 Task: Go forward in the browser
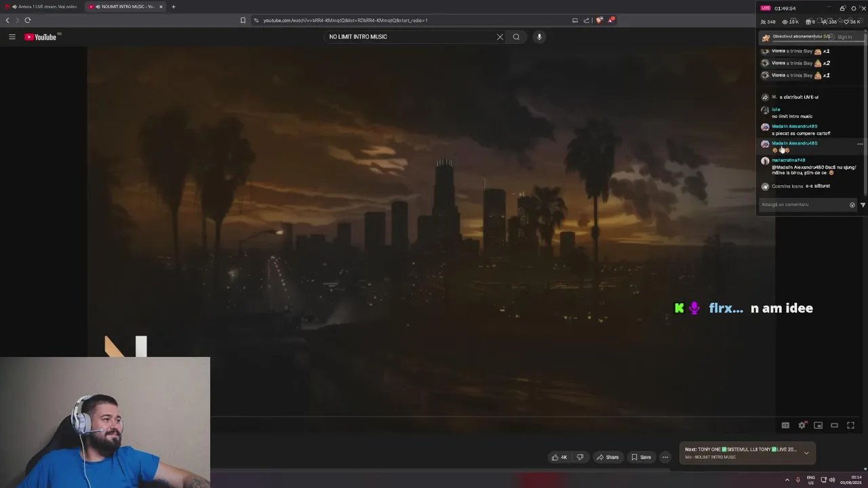pyautogui.click(x=18, y=20)
